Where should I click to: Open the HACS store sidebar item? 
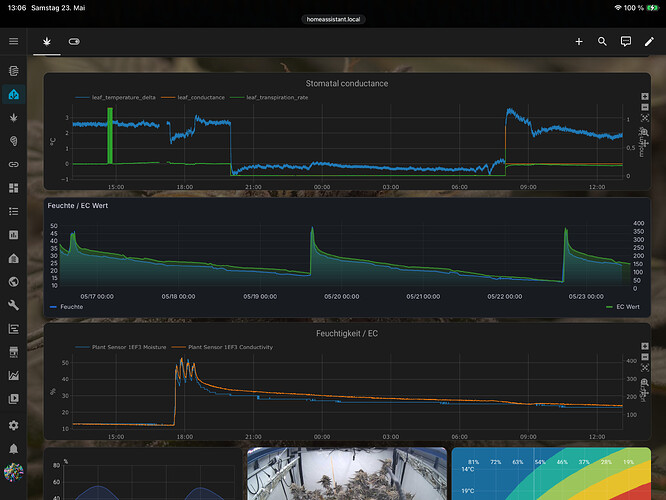click(x=14, y=352)
